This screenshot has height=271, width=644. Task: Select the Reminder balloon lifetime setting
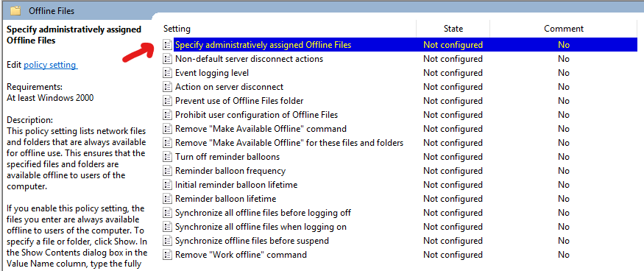click(x=225, y=199)
